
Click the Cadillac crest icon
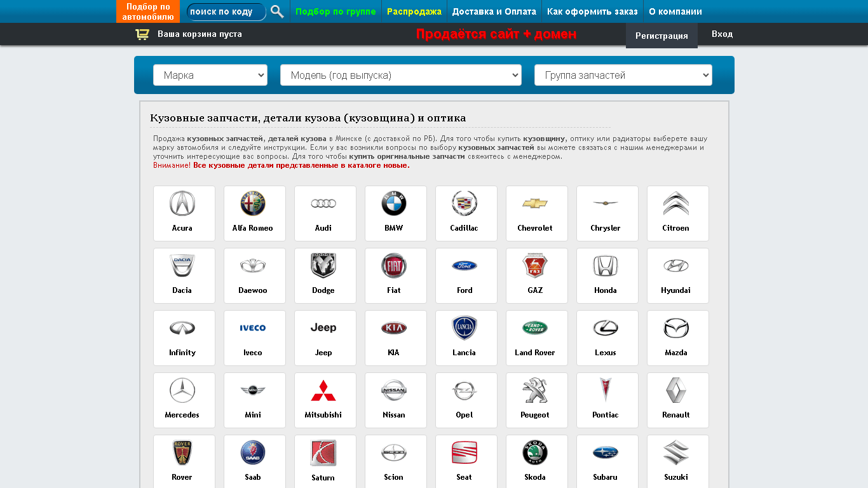465,203
